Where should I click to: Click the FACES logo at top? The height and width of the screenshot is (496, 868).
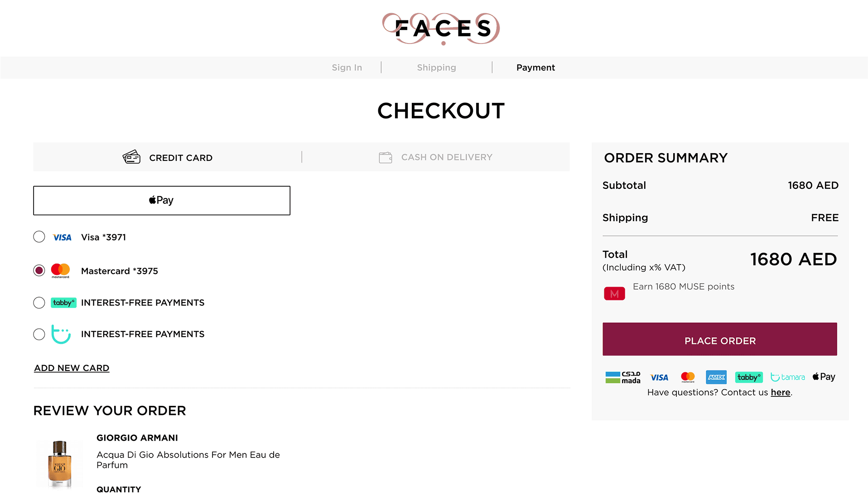[x=441, y=29]
